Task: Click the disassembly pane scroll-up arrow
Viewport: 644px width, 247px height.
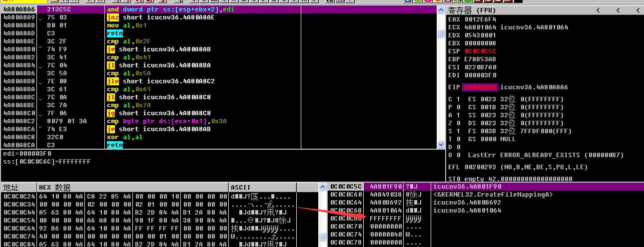Action: point(441,9)
